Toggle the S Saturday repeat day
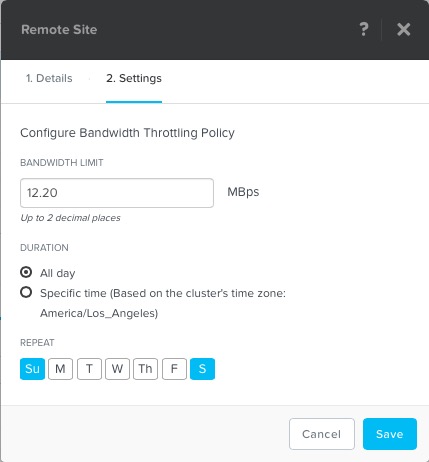This screenshot has height=462, width=429. pyautogui.click(x=202, y=369)
